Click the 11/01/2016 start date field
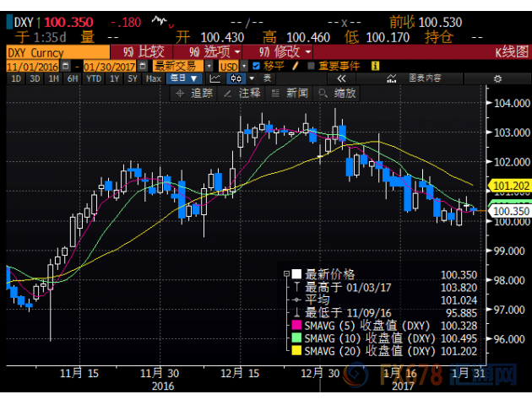Viewport: 532px width, 405px height. [x=34, y=66]
